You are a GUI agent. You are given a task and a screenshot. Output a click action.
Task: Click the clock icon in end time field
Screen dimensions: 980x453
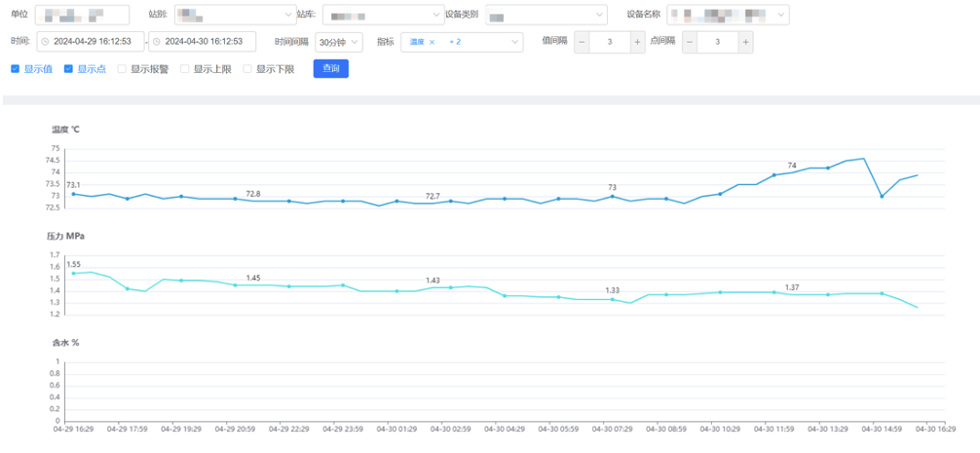156,42
